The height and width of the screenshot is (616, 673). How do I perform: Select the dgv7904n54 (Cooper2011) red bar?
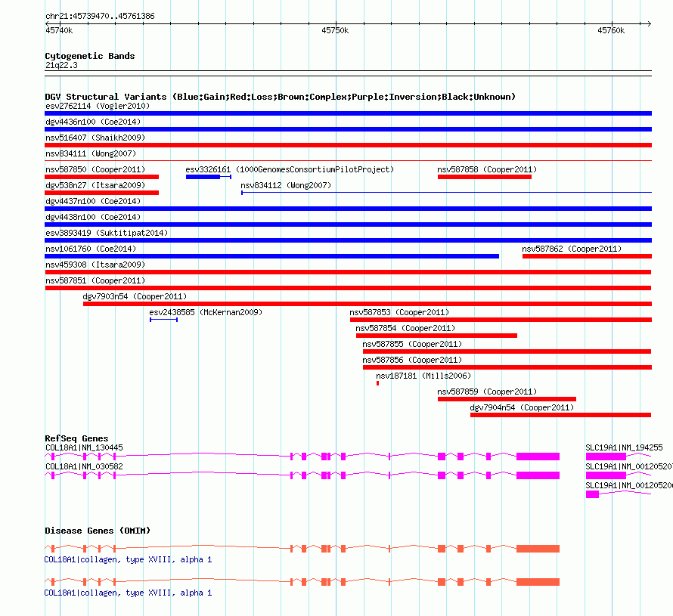pos(560,415)
